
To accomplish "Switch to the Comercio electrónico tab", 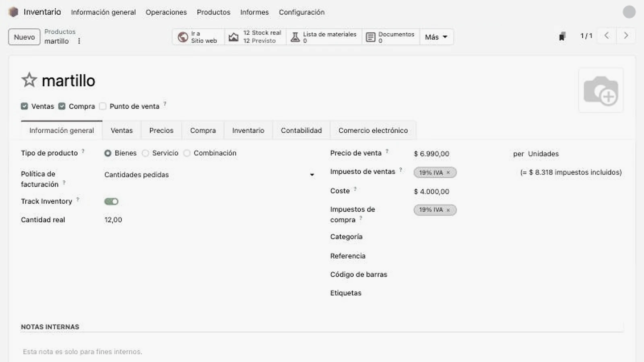I will click(x=373, y=130).
